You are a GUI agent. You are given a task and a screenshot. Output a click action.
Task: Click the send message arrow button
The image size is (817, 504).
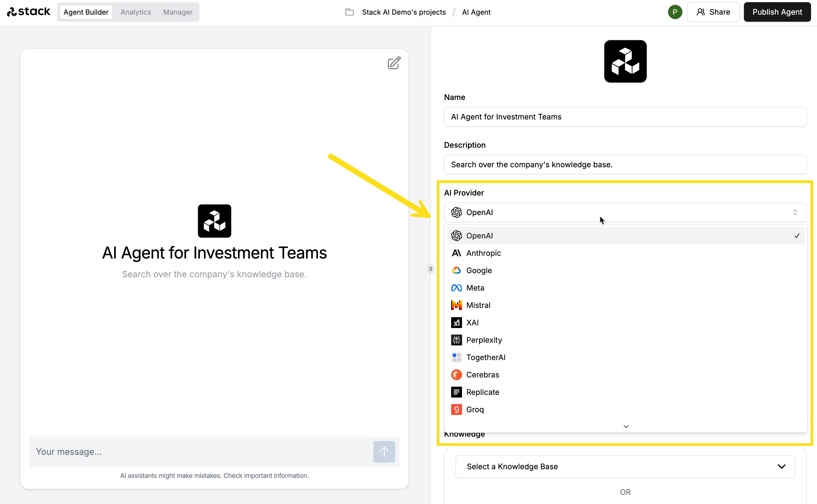click(x=384, y=452)
